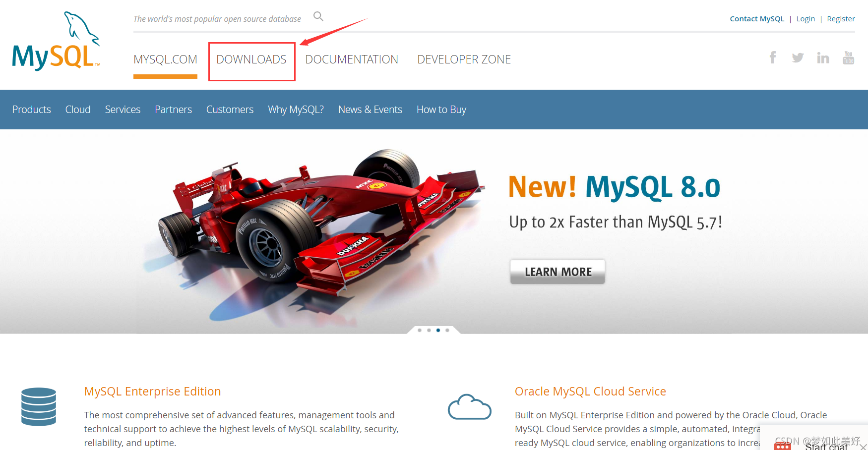Visit MySQL's Facebook page icon
The image size is (868, 450).
click(773, 57)
